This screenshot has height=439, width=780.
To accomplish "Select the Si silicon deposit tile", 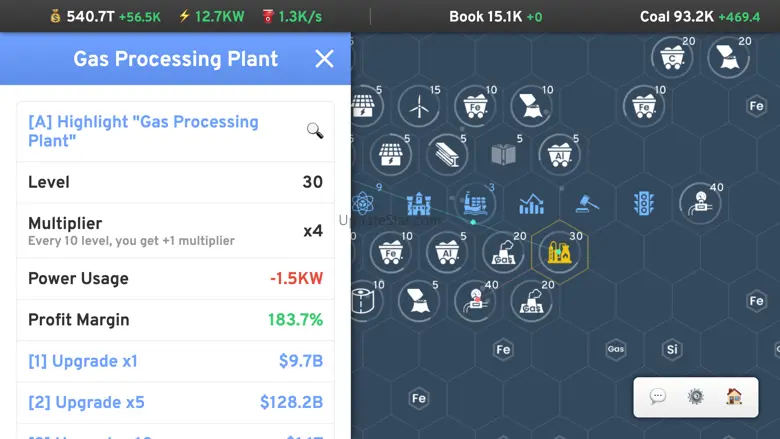I will coord(671,350).
